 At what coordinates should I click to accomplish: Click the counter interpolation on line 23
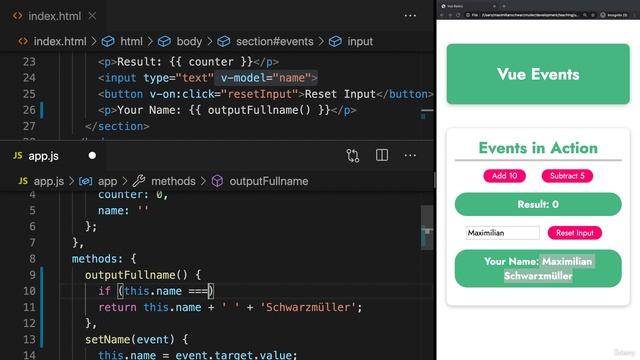pyautogui.click(x=211, y=62)
